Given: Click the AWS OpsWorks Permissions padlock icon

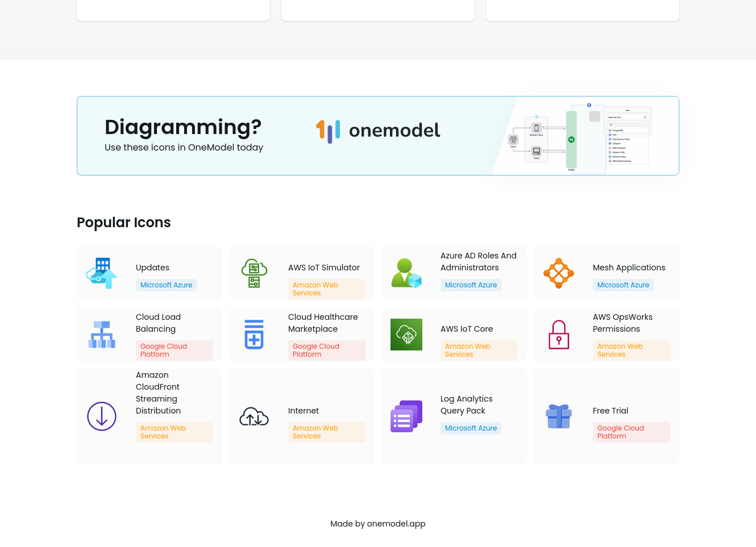Looking at the screenshot, I should tap(559, 335).
